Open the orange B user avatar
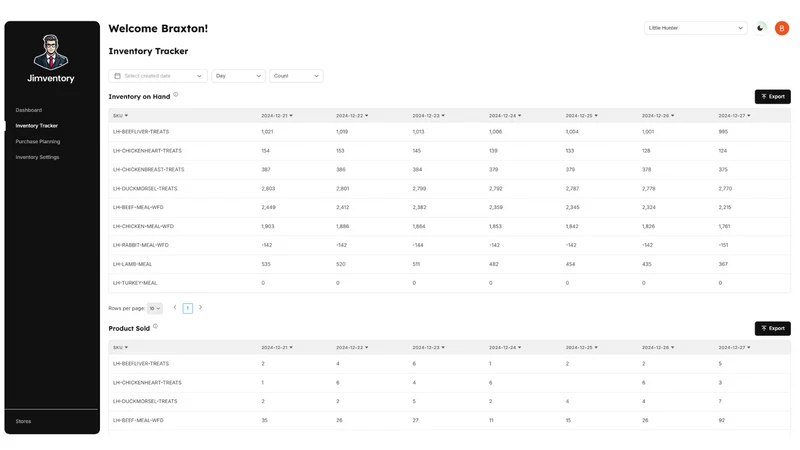 (x=782, y=28)
